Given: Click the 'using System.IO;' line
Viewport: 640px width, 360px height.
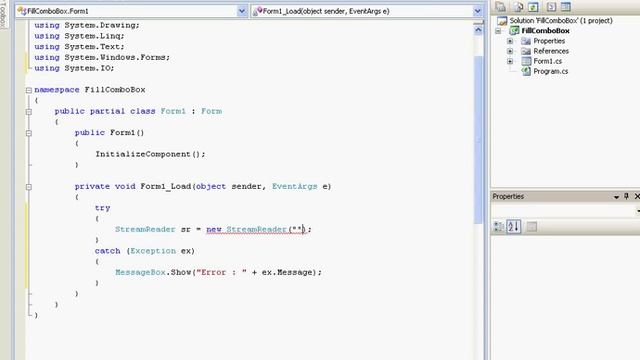Looking at the screenshot, I should pyautogui.click(x=74, y=68).
